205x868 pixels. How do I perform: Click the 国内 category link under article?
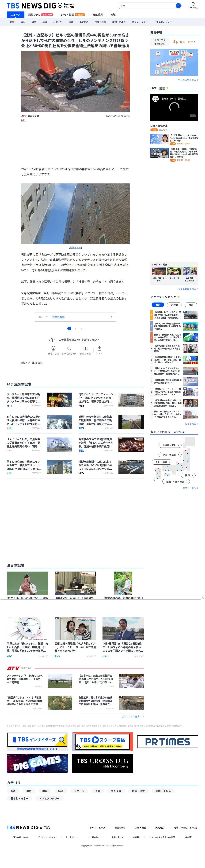click(23, 120)
